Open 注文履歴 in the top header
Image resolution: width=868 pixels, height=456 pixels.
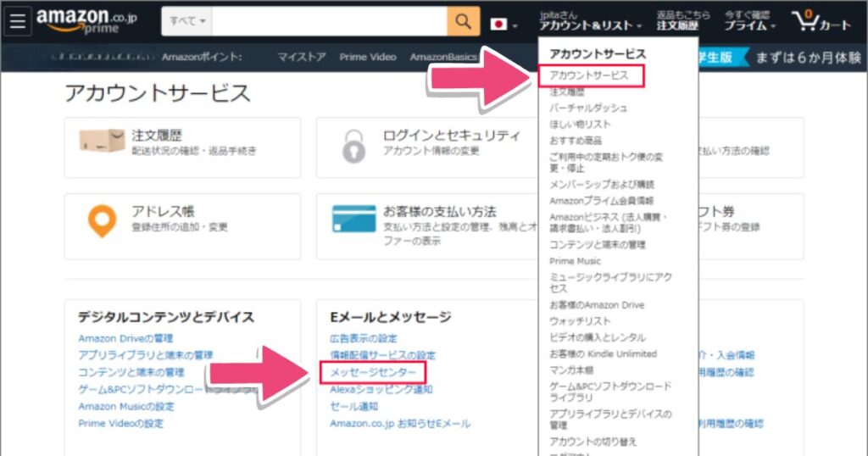(x=683, y=20)
